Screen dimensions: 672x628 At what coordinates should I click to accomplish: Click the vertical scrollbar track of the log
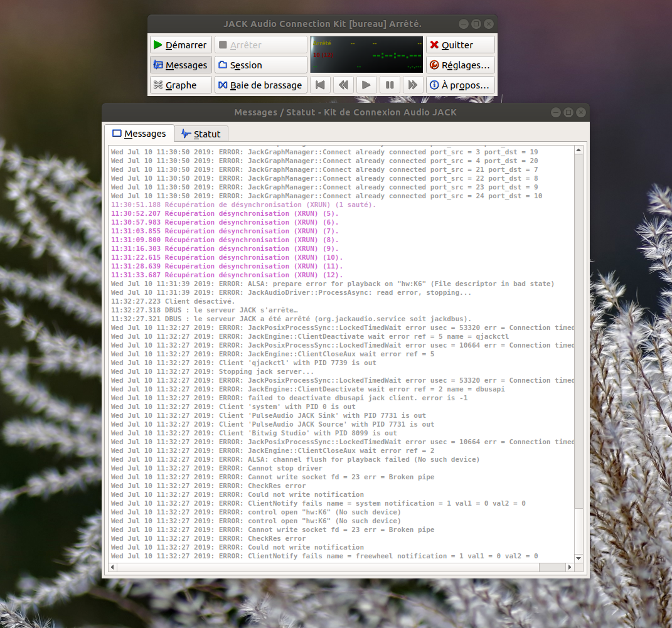coord(579,354)
